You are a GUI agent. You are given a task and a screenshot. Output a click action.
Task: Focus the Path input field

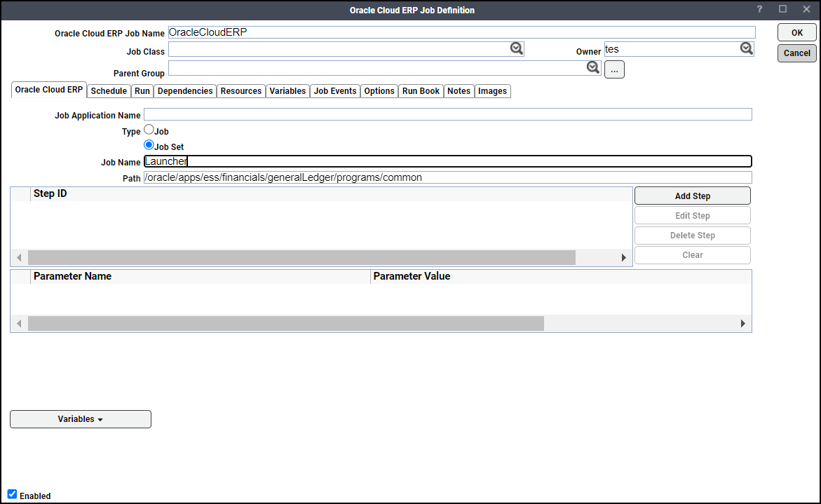[448, 177]
